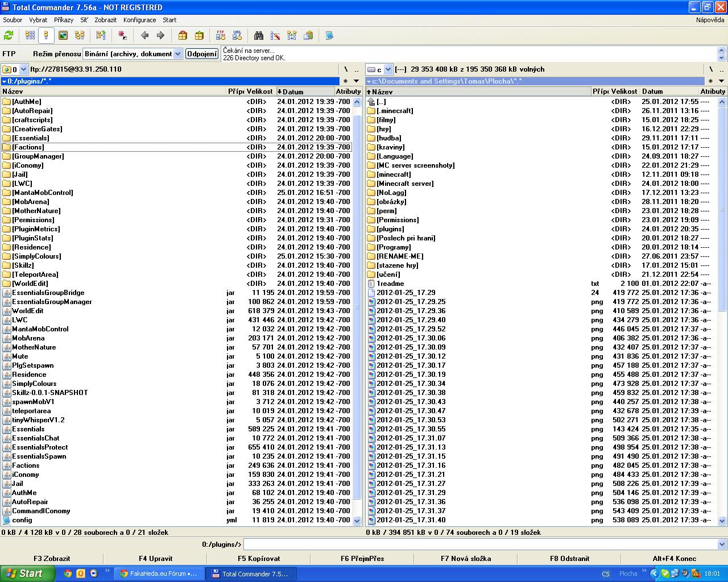Open file search binoculars icon
Screen dimensions: 728x582
[259, 35]
